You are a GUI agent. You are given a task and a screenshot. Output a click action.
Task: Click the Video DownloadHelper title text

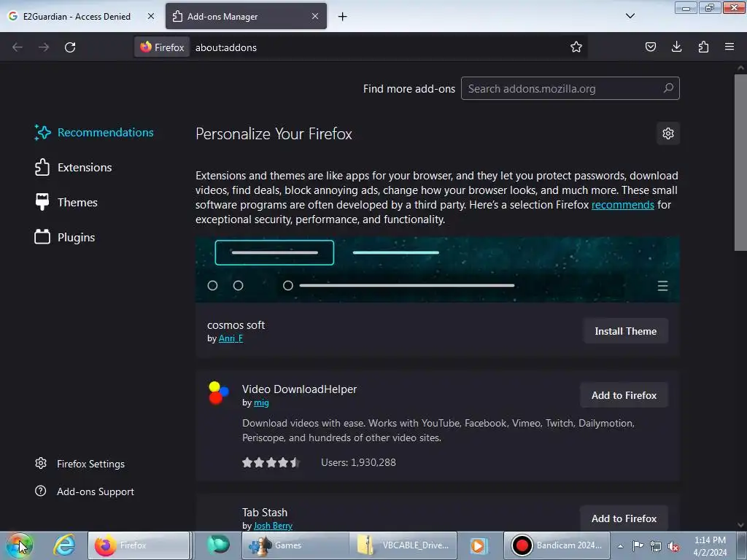(299, 389)
